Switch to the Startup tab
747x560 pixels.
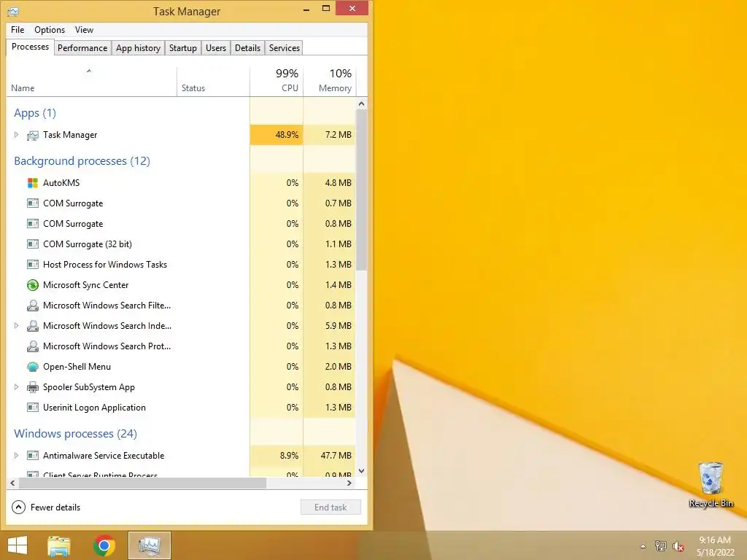pos(183,48)
